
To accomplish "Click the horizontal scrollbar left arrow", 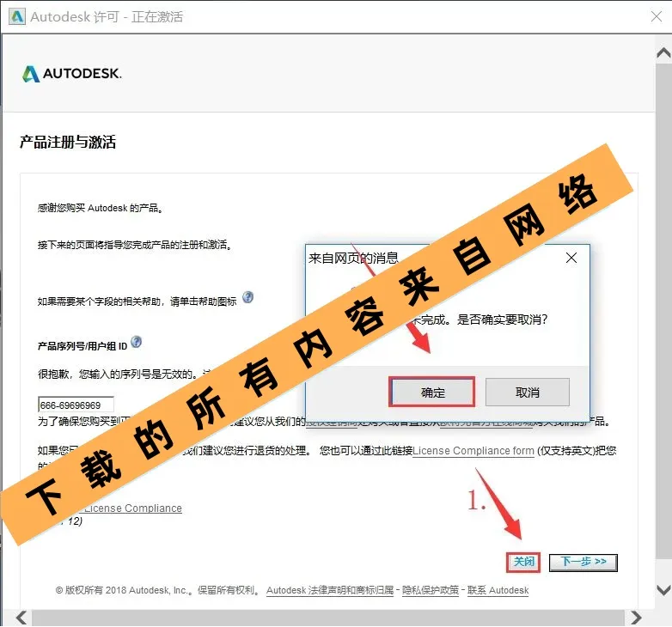I will pyautogui.click(x=21, y=618).
